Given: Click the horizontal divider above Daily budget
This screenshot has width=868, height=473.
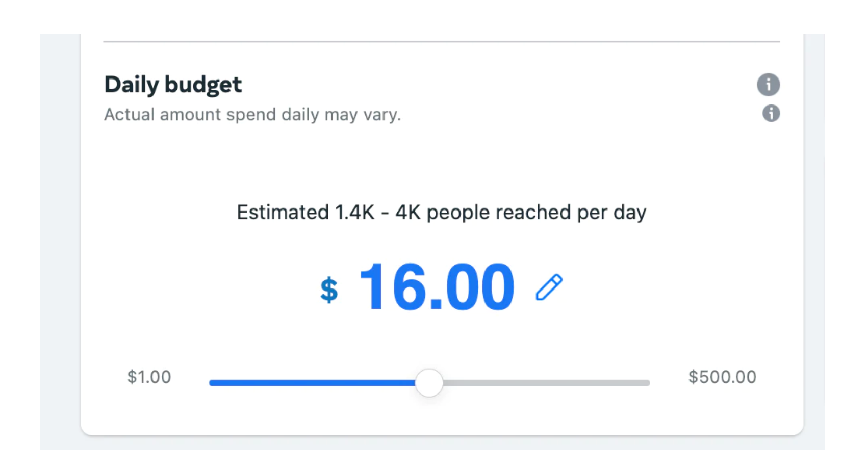Looking at the screenshot, I should point(441,41).
